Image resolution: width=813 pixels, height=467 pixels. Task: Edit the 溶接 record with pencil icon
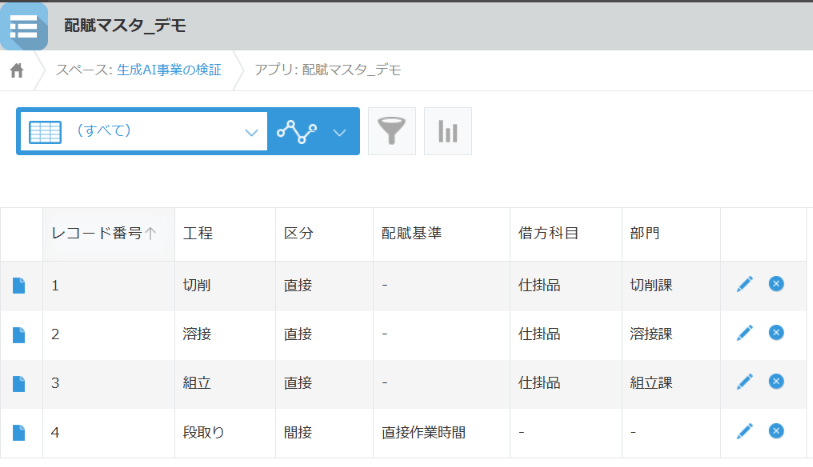745,333
